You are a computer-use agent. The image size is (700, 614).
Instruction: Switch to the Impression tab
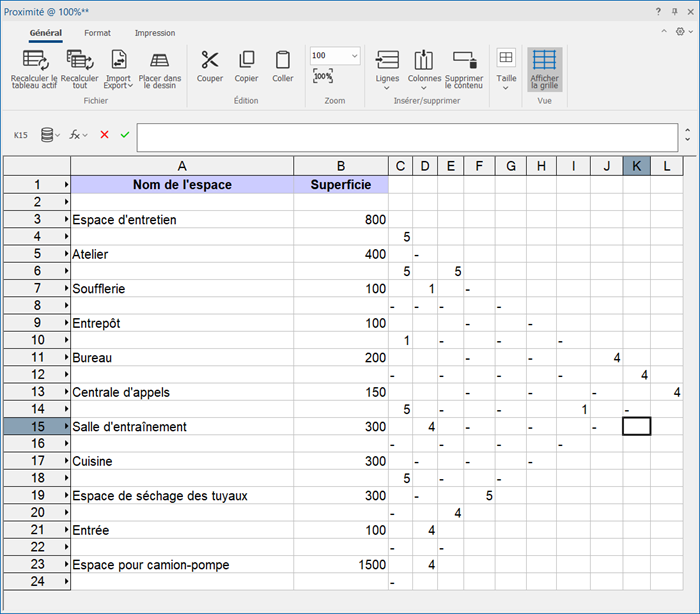(x=154, y=33)
